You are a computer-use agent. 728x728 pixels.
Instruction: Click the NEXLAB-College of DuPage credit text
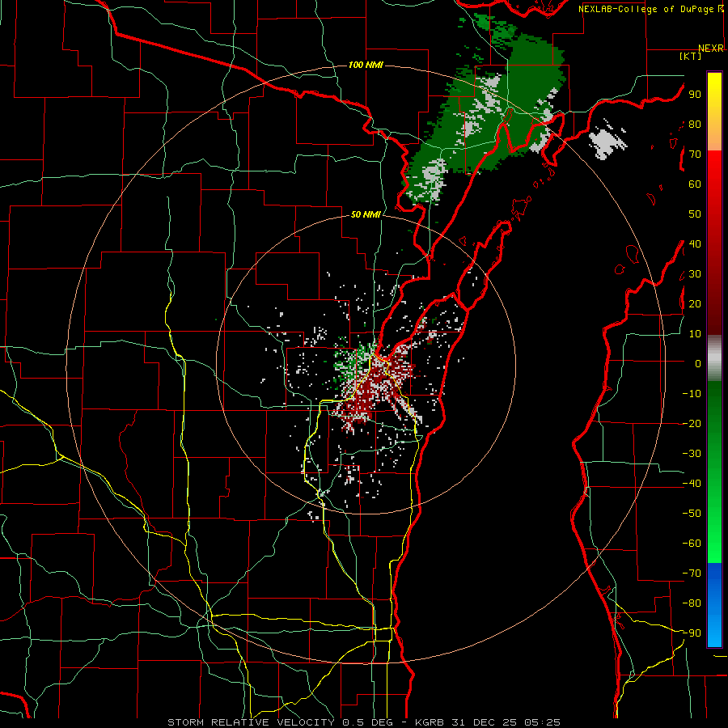coord(651,9)
